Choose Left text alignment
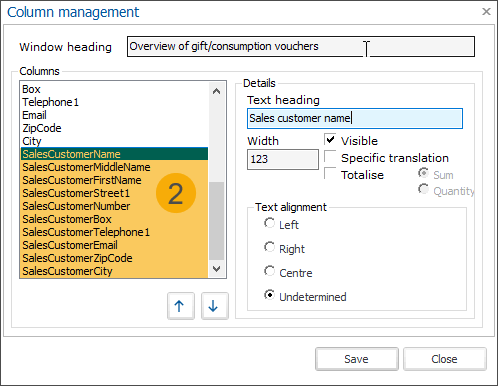498x386 pixels. tap(269, 223)
